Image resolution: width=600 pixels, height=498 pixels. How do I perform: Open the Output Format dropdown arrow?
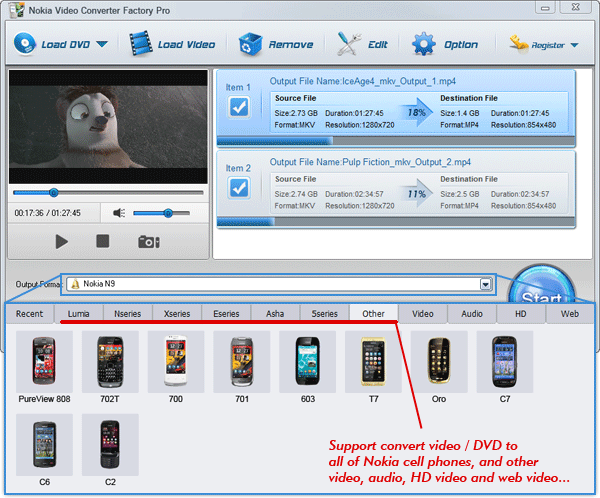[486, 284]
